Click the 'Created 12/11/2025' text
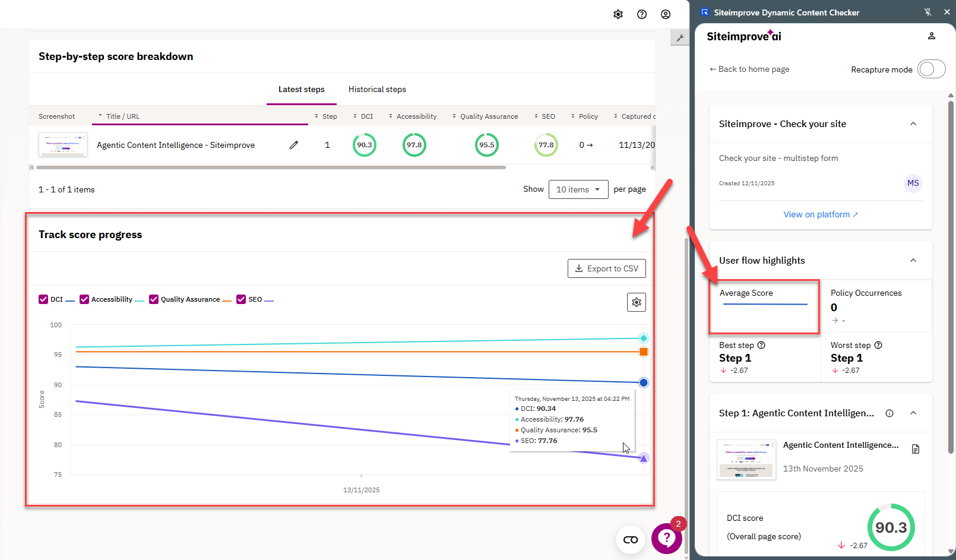The image size is (956, 560). coord(746,183)
